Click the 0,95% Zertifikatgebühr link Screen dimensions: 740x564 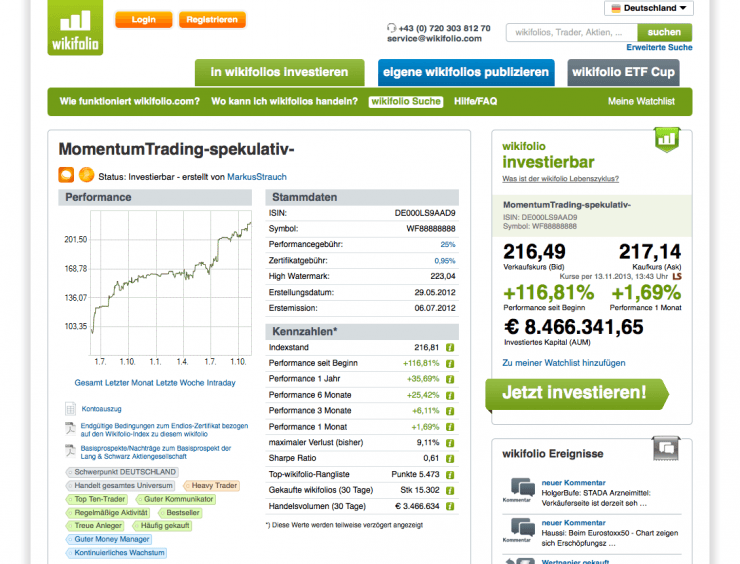[x=445, y=261]
